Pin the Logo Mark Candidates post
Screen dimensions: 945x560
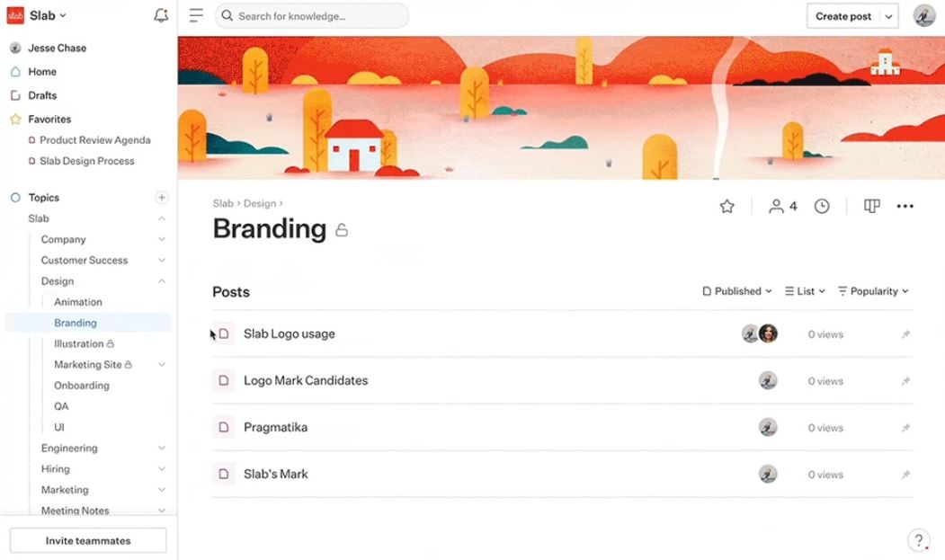pos(905,381)
